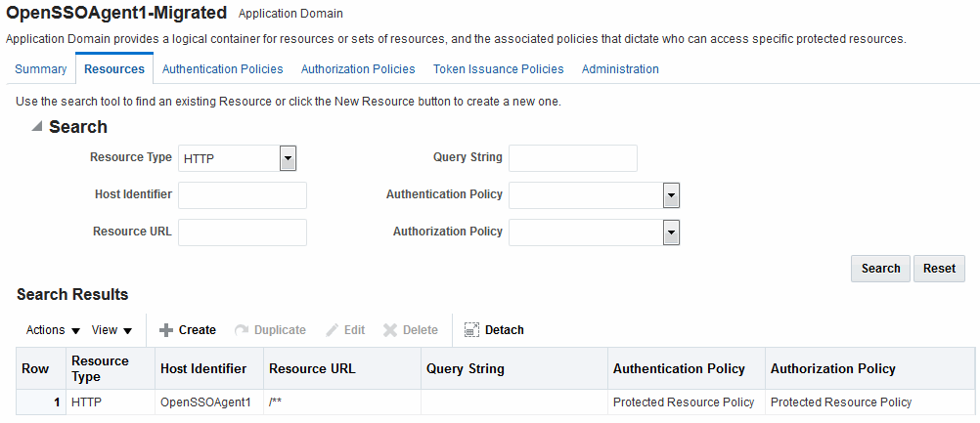Click the Create plus icon
This screenshot has width=980, height=423.
166,330
